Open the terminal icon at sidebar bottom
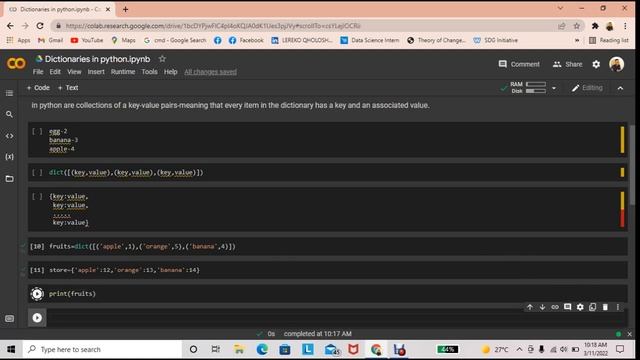 (9, 318)
